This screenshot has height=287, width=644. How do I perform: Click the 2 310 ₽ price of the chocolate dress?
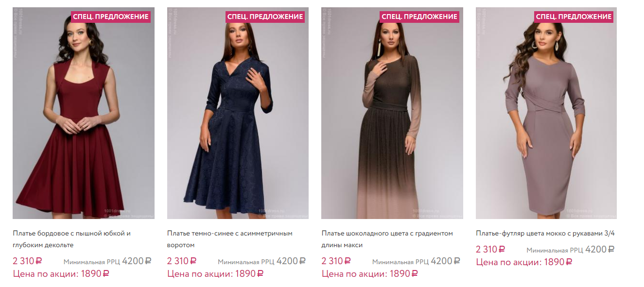[x=336, y=261]
